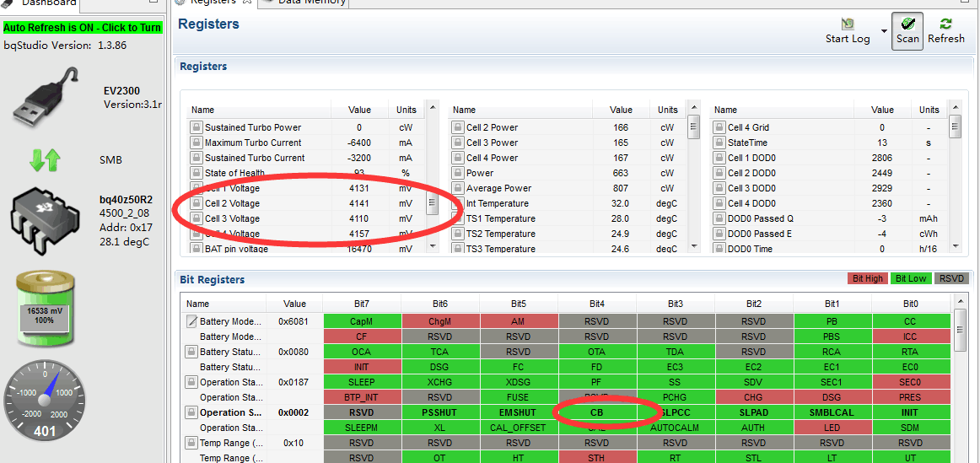
Task: Click the RSVD gray legend swatch
Action: coord(951,278)
